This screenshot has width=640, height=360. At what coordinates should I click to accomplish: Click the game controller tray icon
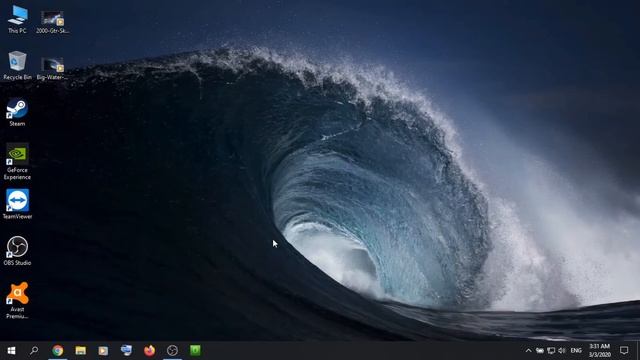tap(540, 351)
